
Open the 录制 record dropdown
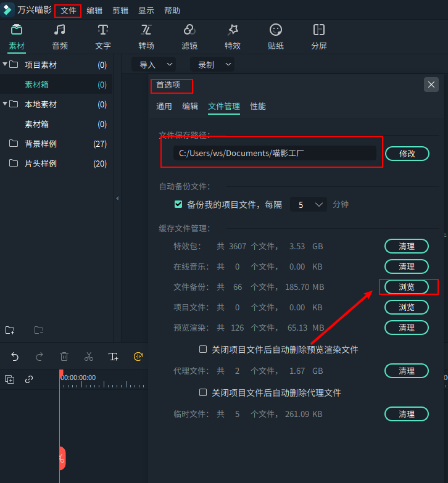point(212,65)
